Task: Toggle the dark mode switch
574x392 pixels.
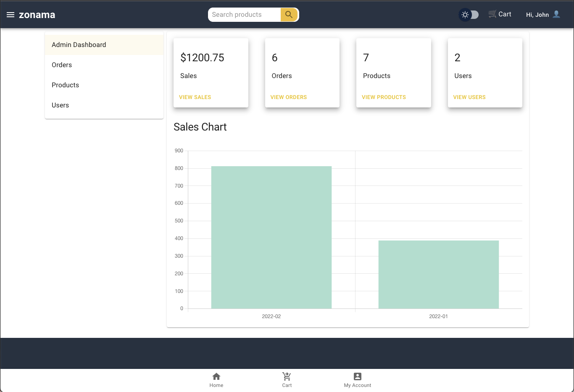Action: click(469, 15)
